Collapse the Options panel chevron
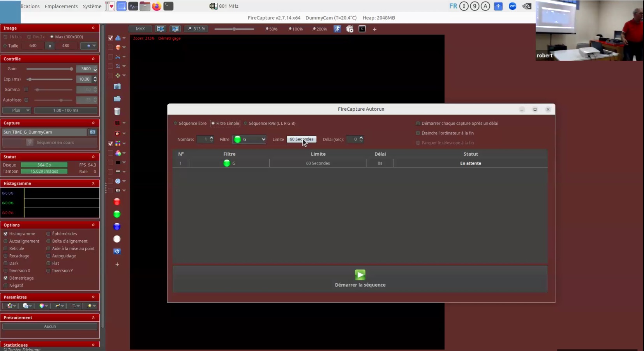Image resolution: width=644 pixels, height=351 pixels. [x=93, y=225]
